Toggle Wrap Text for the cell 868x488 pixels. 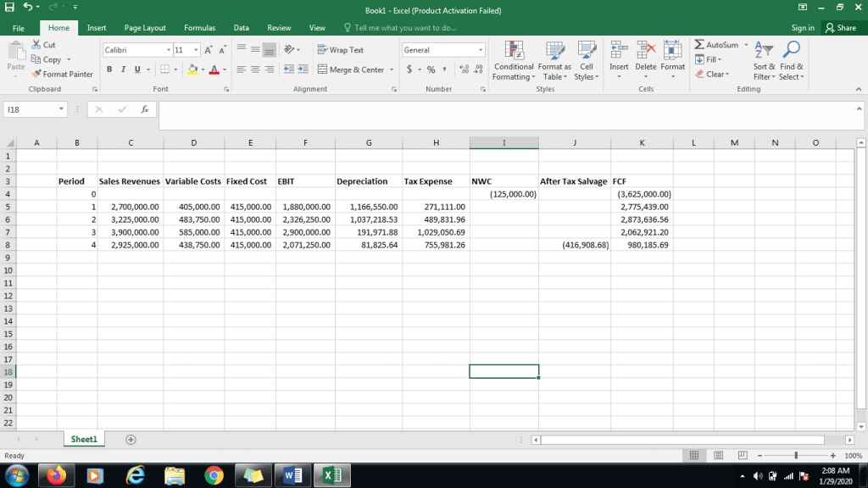[x=341, y=50]
